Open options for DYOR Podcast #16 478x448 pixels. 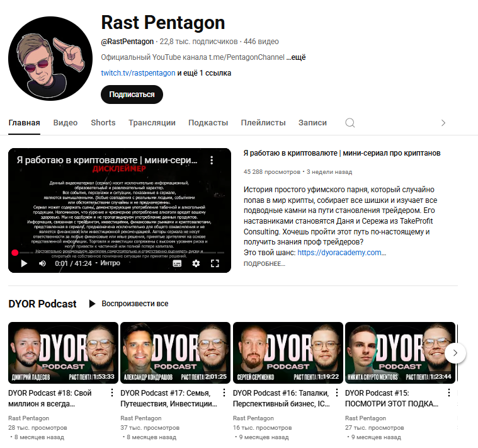pos(336,393)
